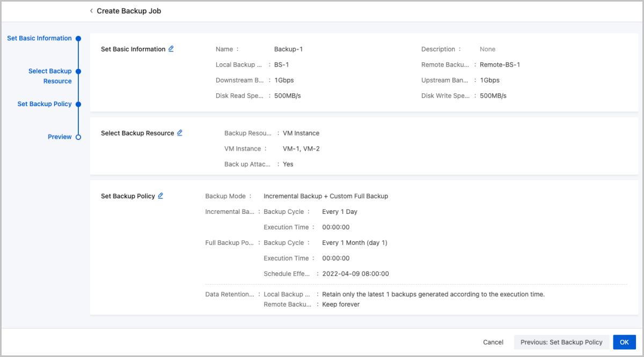
Task: Click edit pencil icon next to Set Backup Policy heading
Action: click(x=160, y=196)
